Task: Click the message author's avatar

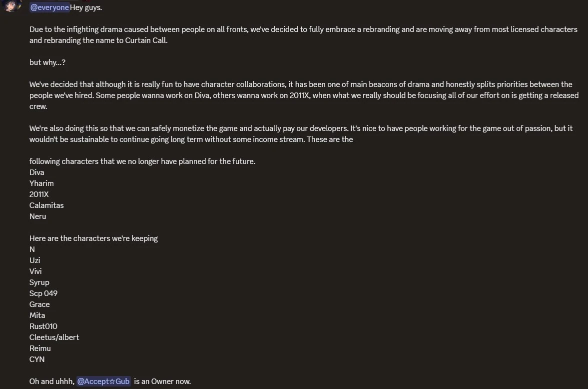Action: click(11, 6)
